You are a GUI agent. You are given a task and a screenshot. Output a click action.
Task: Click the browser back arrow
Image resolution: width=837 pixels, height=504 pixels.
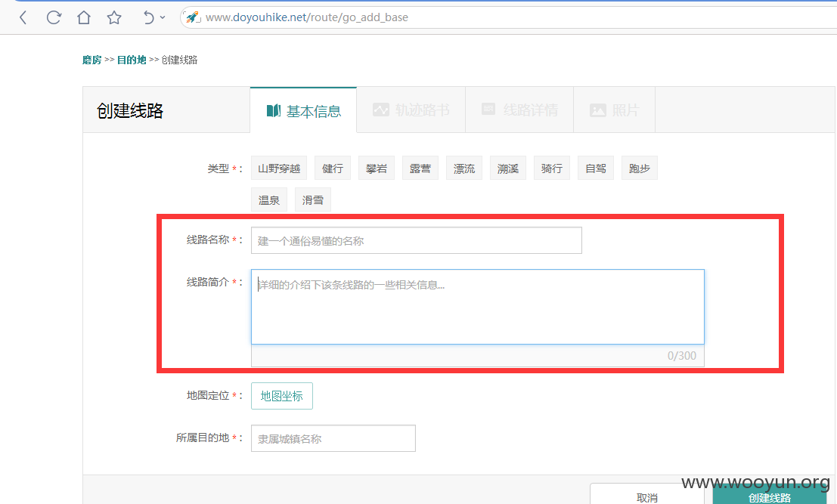click(x=23, y=17)
